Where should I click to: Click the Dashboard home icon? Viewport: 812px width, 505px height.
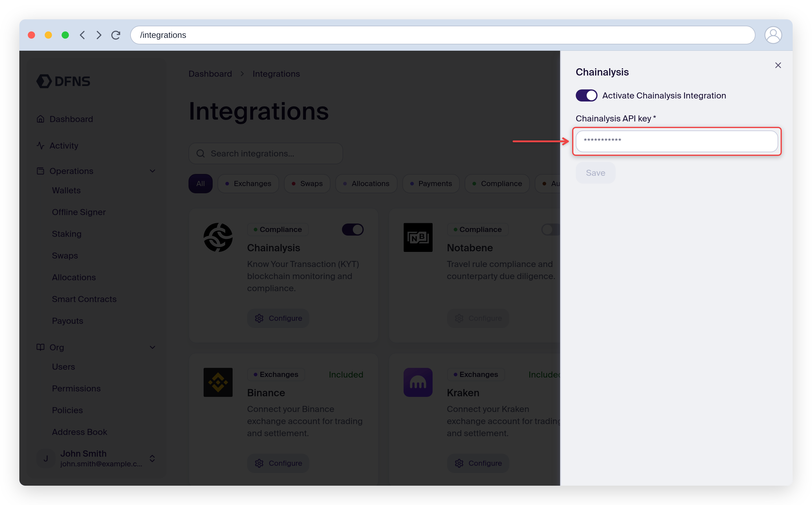click(x=40, y=119)
